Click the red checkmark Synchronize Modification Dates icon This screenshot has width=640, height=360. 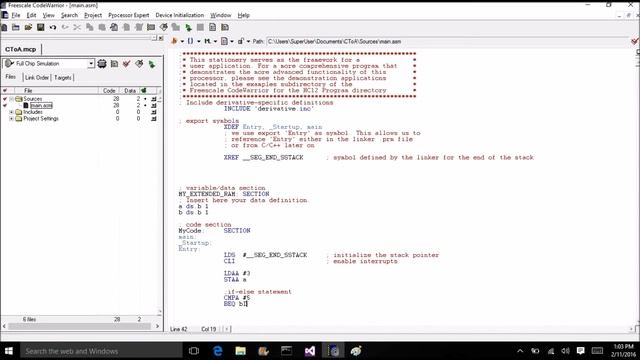[x=127, y=64]
